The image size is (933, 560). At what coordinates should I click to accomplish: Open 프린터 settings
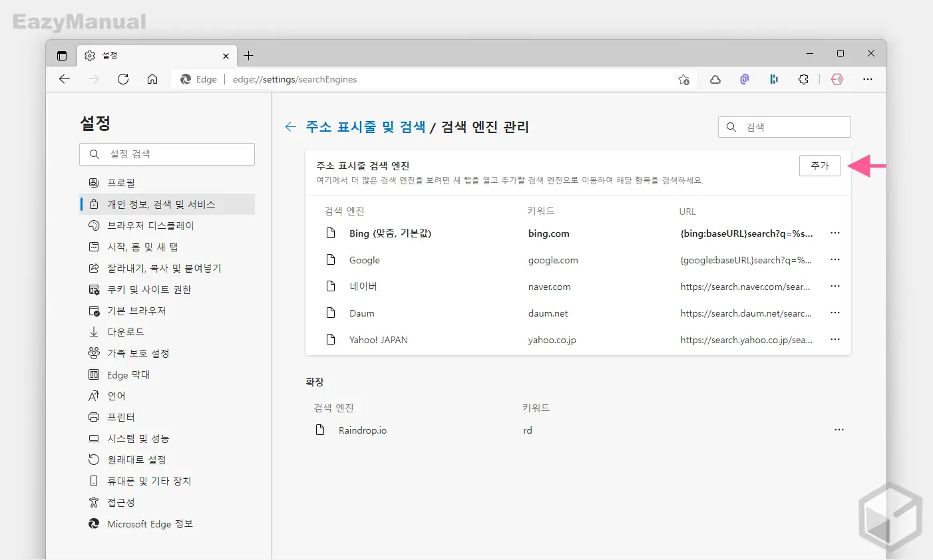pyautogui.click(x=167, y=417)
